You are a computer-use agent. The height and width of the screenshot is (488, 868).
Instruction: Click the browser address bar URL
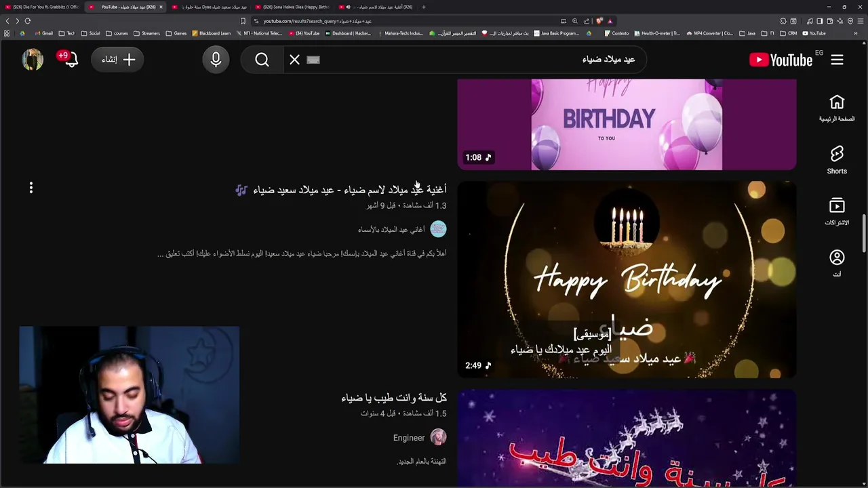317,21
